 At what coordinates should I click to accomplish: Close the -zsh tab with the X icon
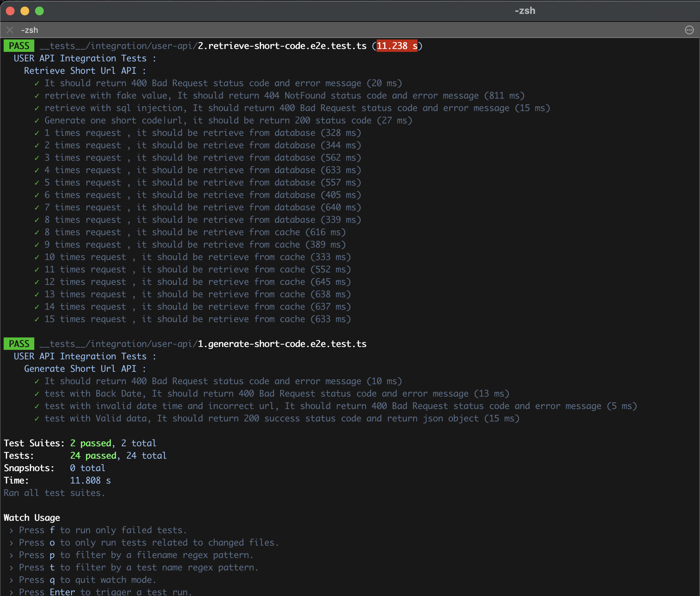(10, 30)
